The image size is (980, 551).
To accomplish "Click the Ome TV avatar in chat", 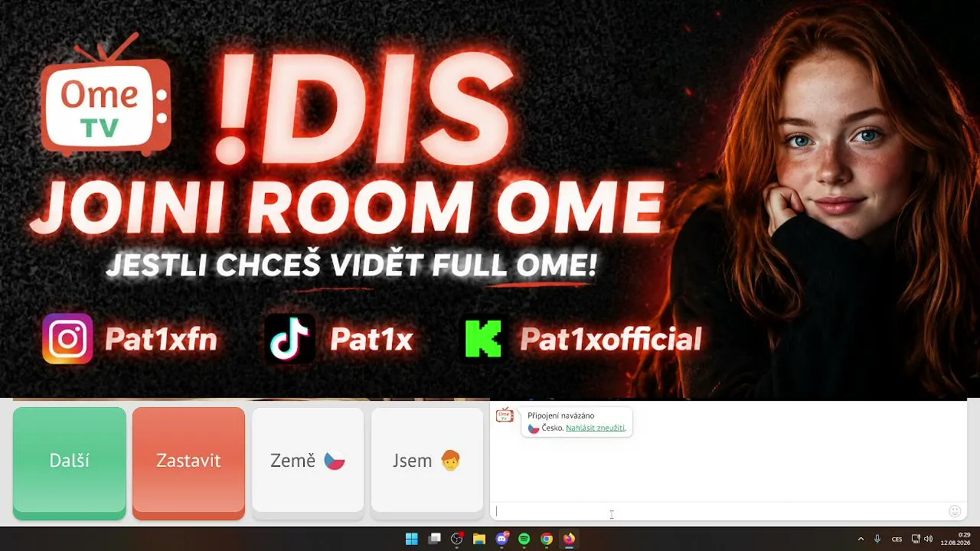I will (504, 415).
